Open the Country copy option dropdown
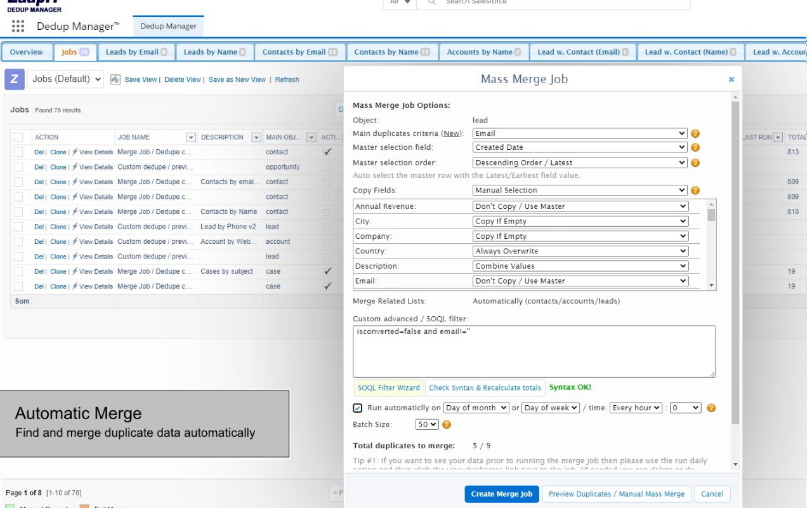This screenshot has width=812, height=508. [580, 251]
